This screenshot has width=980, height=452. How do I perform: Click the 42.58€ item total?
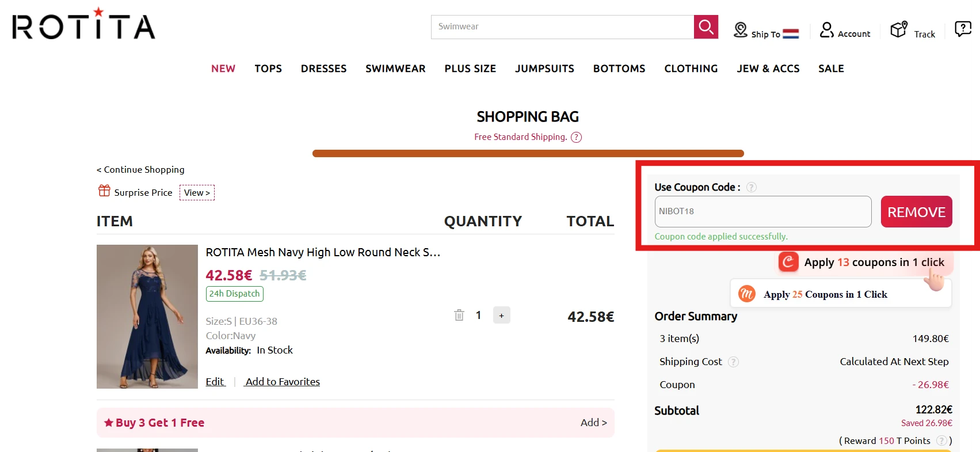(x=591, y=317)
